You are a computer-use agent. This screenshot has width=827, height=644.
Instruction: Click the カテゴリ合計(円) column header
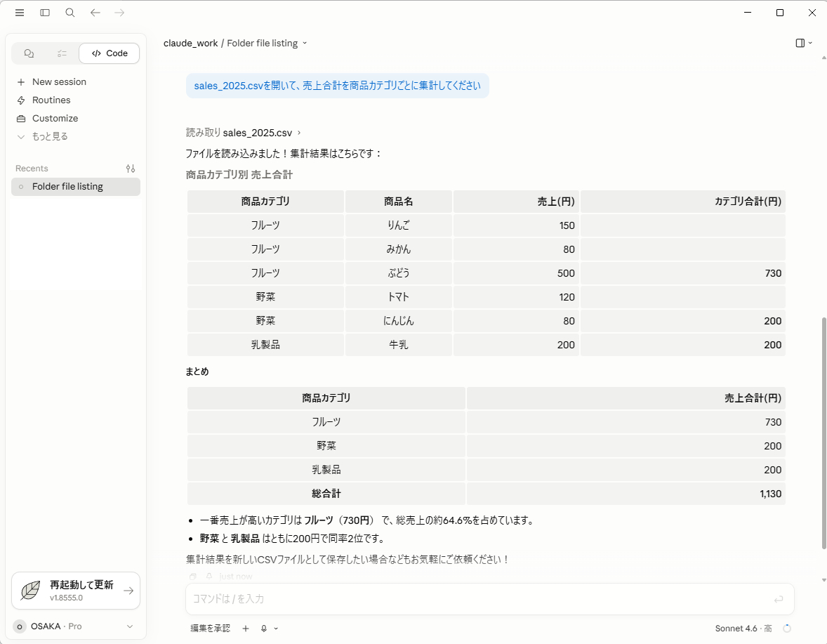pyautogui.click(x=683, y=202)
